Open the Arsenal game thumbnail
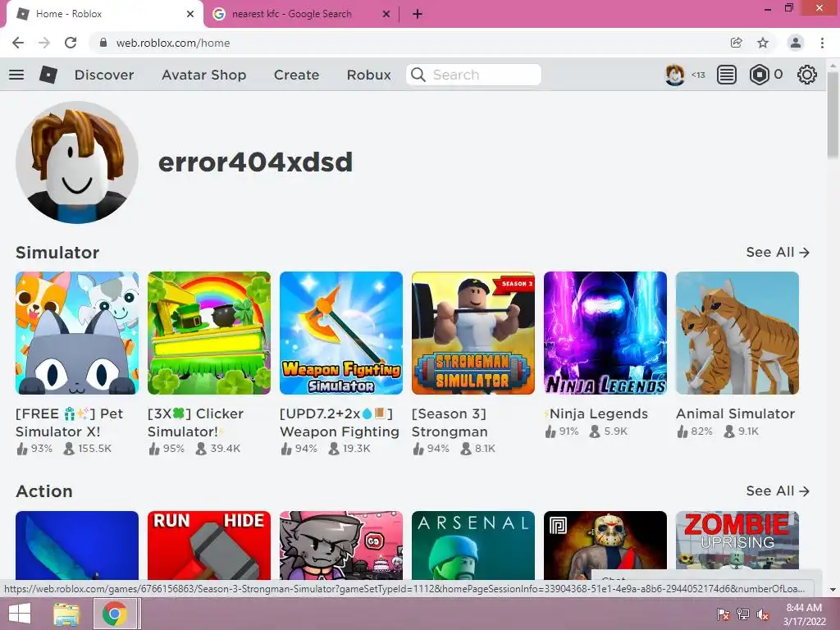The image size is (840, 630). [473, 546]
